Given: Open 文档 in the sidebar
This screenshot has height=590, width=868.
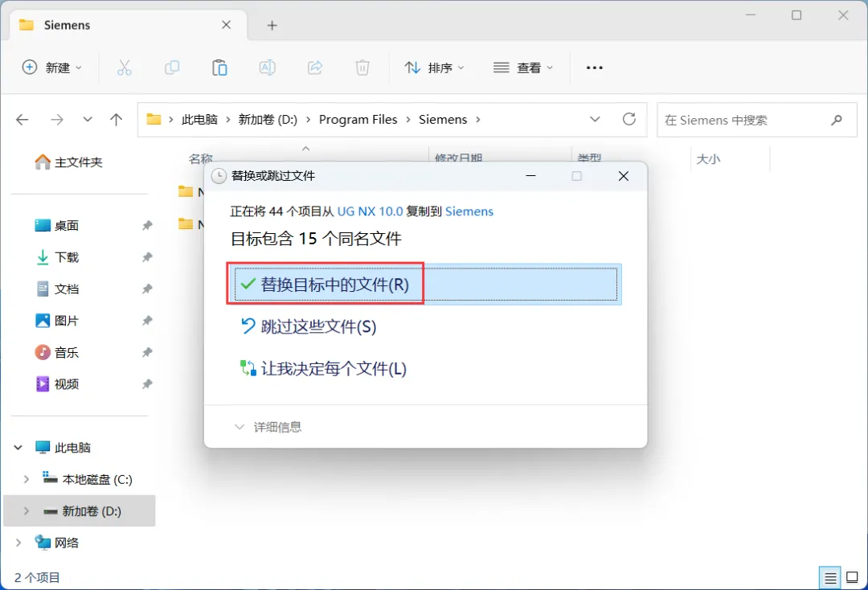Looking at the screenshot, I should 57,289.
